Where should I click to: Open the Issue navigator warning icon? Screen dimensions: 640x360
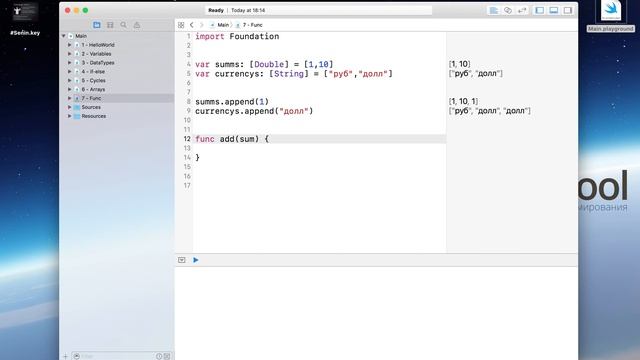pyautogui.click(x=137, y=25)
